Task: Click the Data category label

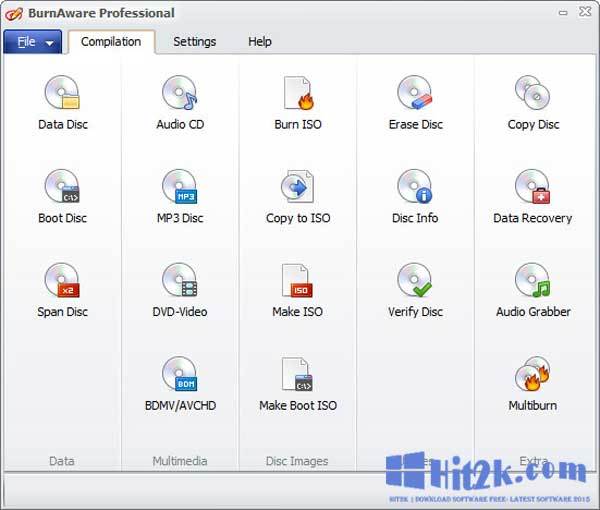Action: coord(62,461)
